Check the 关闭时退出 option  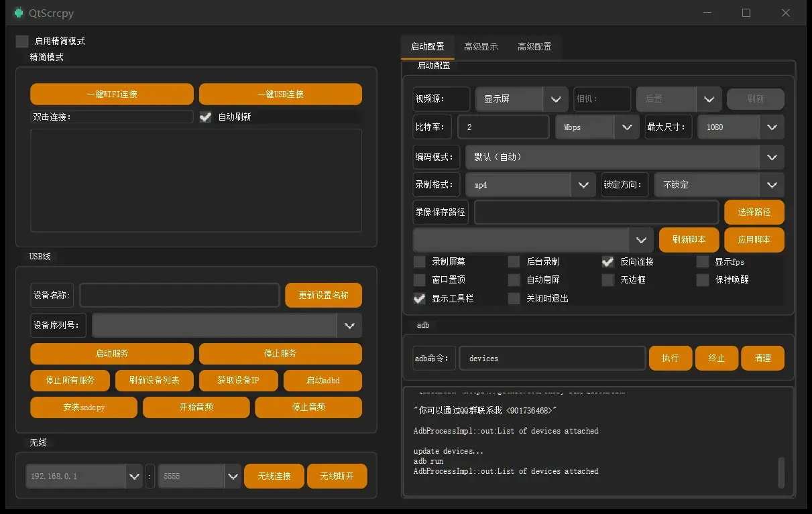[514, 298]
